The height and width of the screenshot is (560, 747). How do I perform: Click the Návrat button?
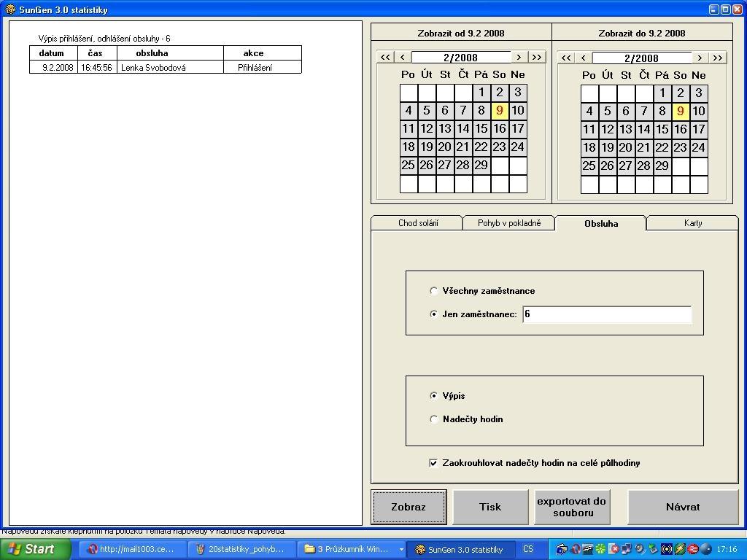pyautogui.click(x=683, y=507)
